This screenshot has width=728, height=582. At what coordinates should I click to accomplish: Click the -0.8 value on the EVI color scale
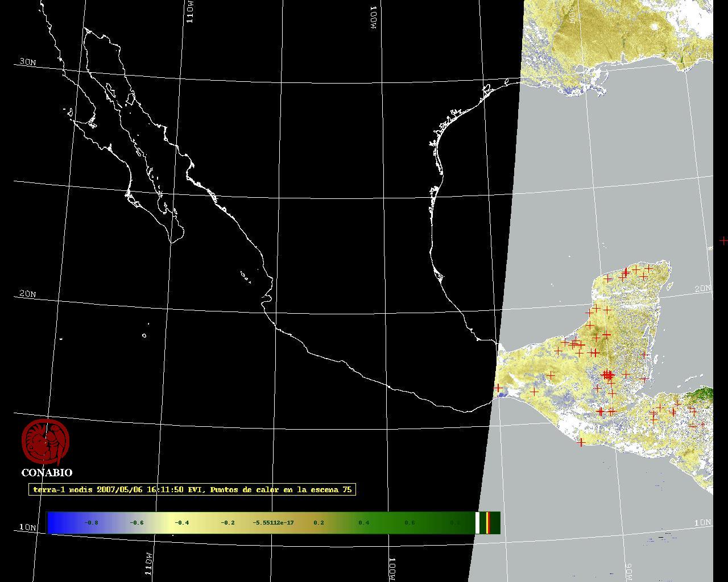(x=91, y=522)
